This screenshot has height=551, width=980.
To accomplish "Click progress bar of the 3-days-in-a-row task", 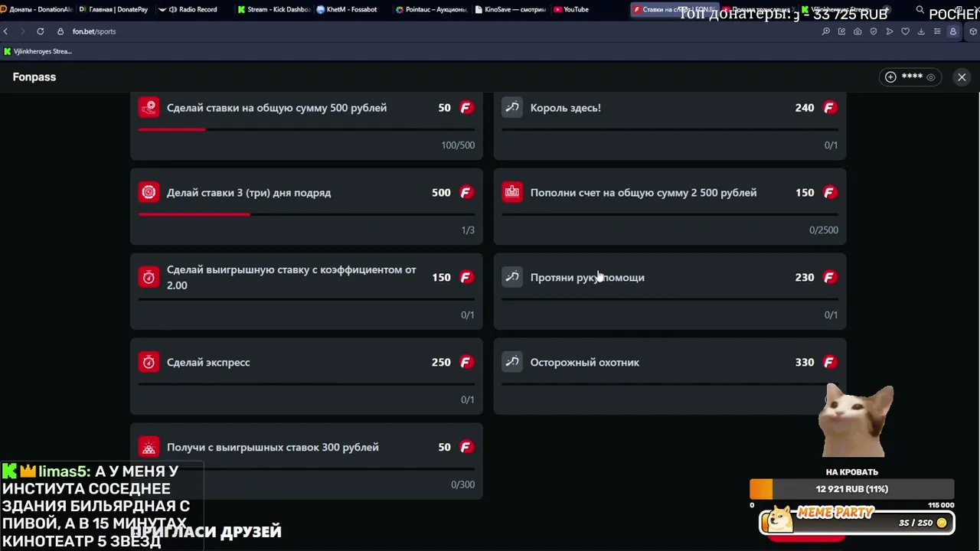I will click(x=306, y=214).
